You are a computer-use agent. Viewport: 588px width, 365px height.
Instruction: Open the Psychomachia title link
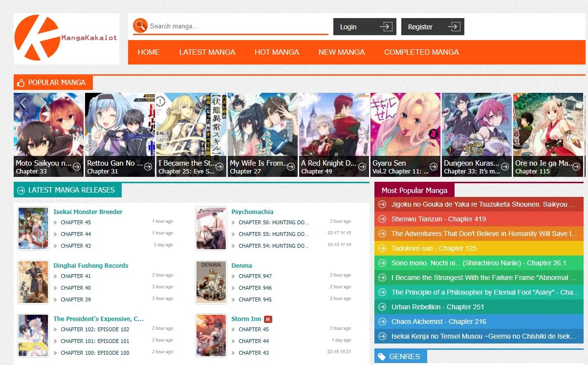(252, 212)
